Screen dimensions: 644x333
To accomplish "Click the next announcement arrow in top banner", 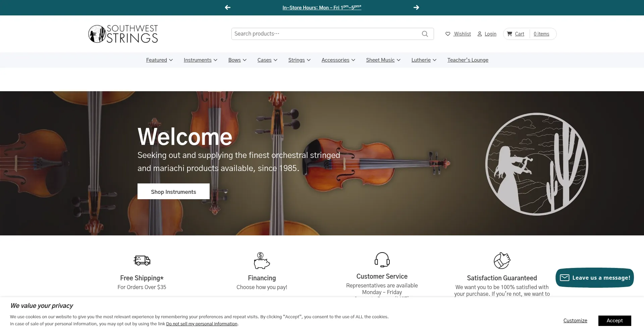I will [x=416, y=7].
